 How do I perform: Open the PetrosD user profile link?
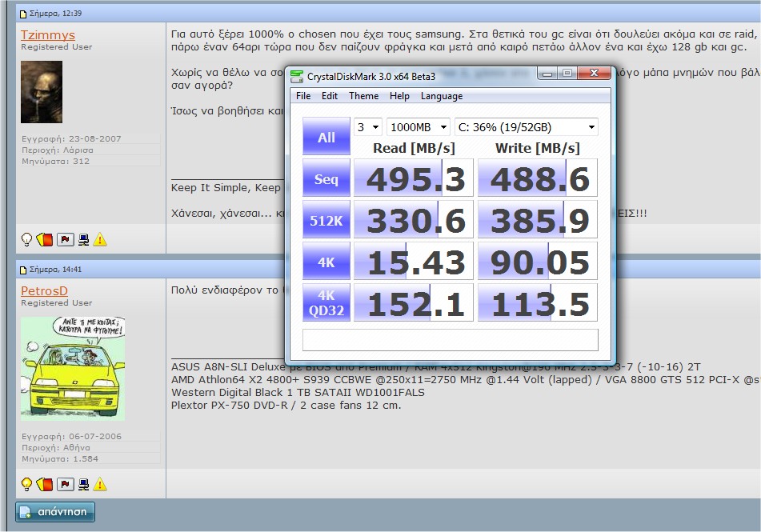click(44, 290)
